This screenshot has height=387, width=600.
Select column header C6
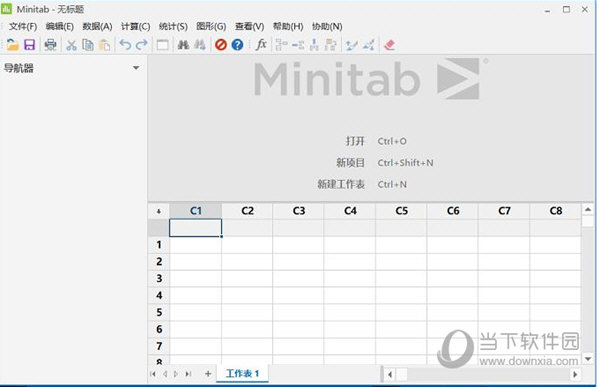453,211
